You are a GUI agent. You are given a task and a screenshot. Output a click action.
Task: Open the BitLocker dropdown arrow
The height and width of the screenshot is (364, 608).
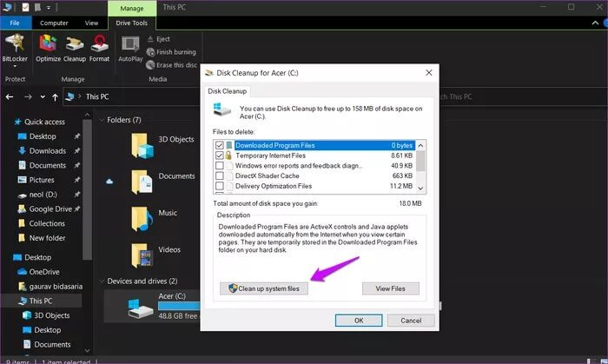coord(15,66)
